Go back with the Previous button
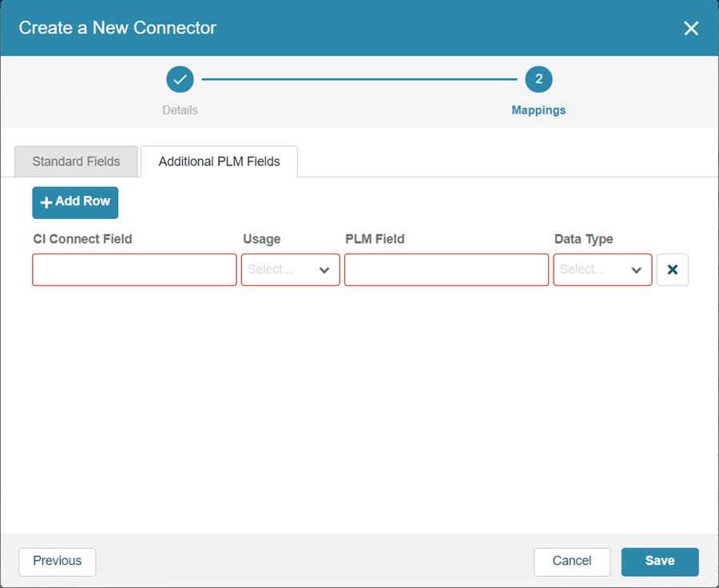Screen dimensions: 719x588 pos(58,562)
